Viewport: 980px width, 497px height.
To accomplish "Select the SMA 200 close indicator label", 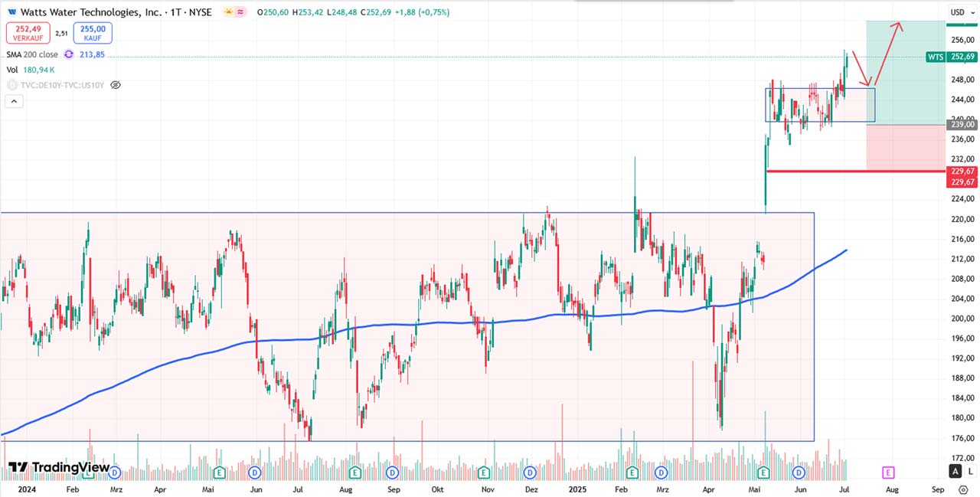I will tap(32, 54).
